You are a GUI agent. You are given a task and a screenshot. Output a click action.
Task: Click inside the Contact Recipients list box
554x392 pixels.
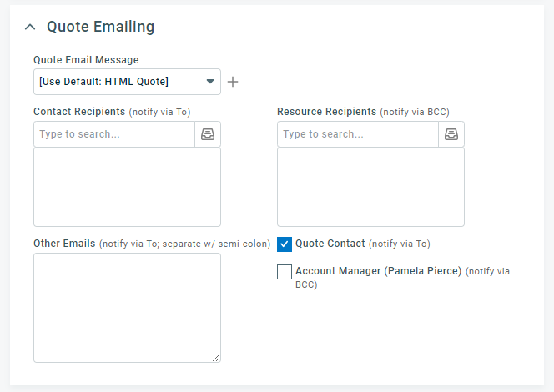coord(127,187)
